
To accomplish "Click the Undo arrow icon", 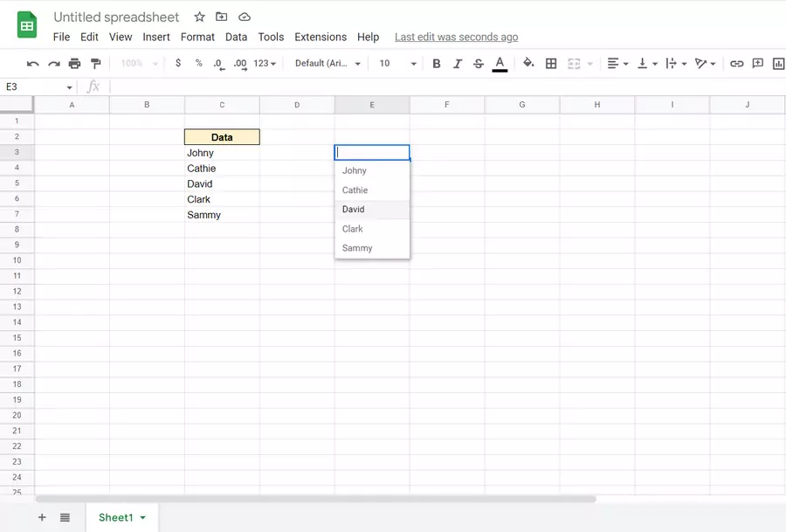I will point(33,64).
